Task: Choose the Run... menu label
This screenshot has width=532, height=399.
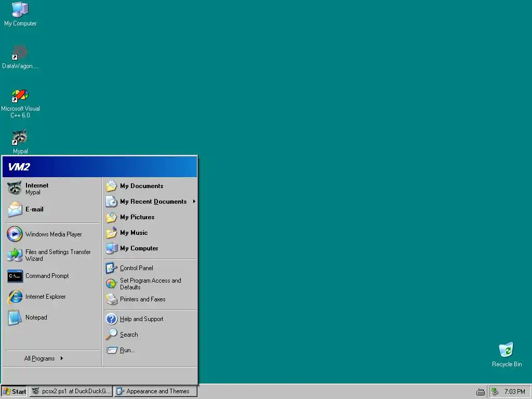Action: point(127,350)
